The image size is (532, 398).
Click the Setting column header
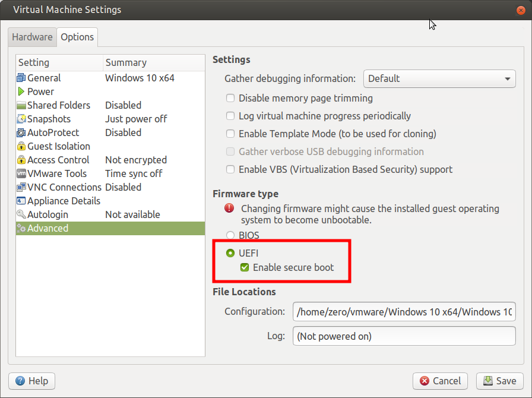pyautogui.click(x=59, y=62)
